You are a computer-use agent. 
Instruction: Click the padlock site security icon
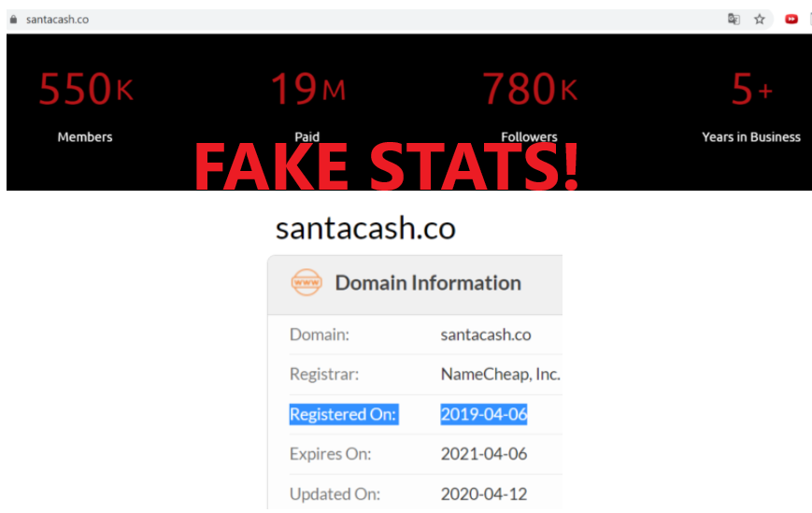(x=13, y=20)
